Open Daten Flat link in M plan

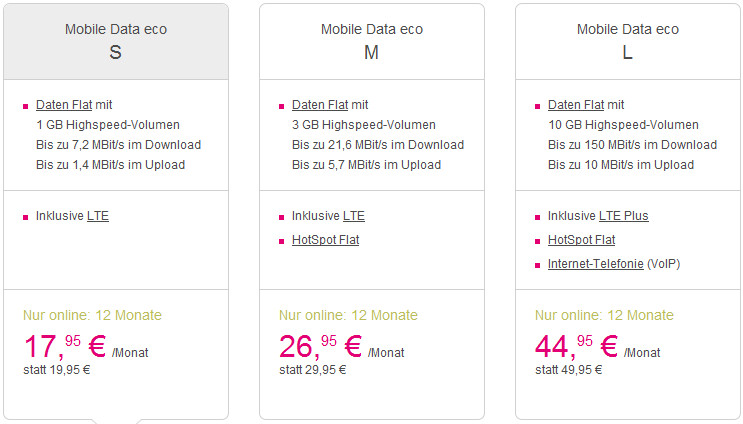point(320,105)
